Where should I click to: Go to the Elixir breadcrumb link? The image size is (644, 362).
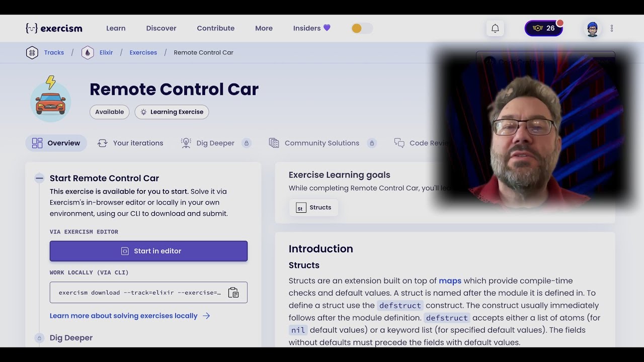pyautogui.click(x=106, y=52)
